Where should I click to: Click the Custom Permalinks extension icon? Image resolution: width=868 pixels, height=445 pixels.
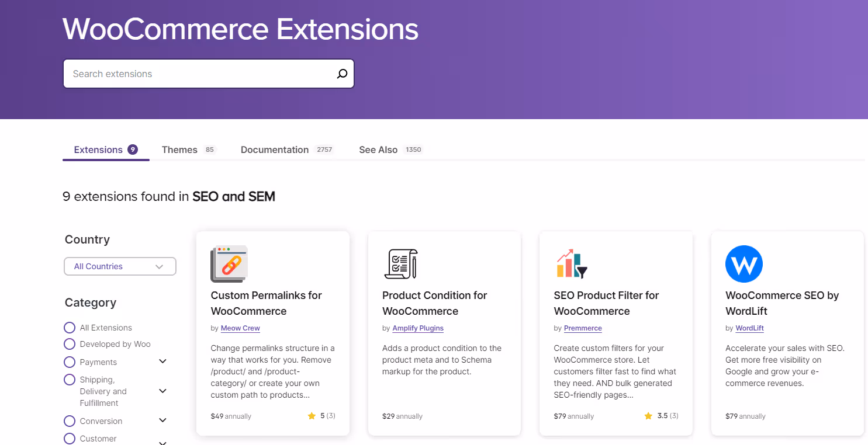230,264
